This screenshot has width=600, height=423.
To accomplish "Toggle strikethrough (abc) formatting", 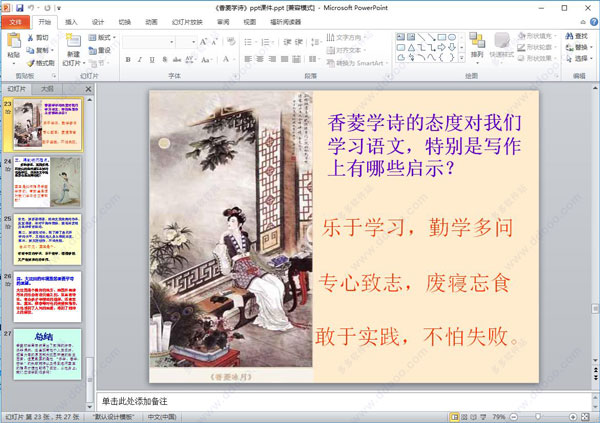I will pyautogui.click(x=176, y=59).
